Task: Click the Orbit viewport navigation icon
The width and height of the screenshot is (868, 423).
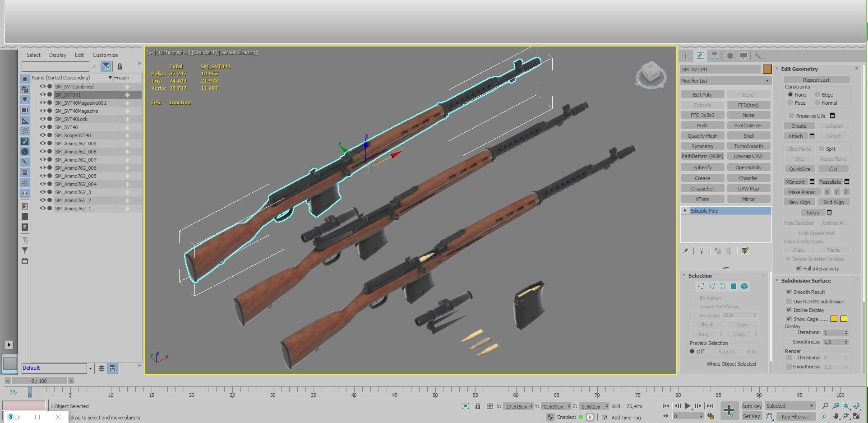Action: 845,416
